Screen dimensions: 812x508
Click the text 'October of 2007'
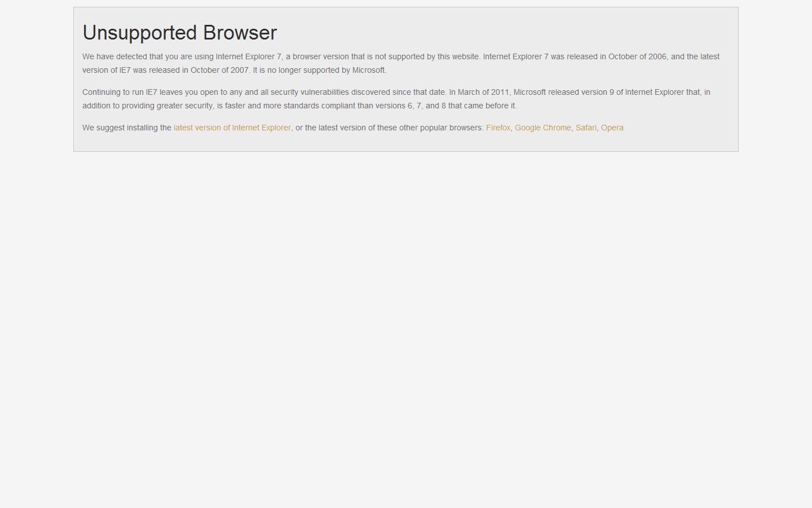click(x=219, y=70)
